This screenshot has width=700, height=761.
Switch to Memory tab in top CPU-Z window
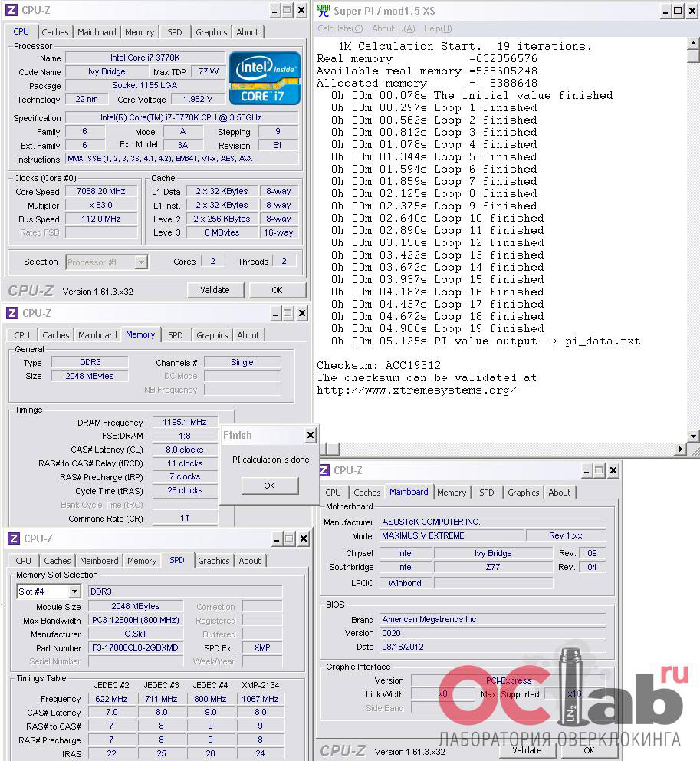[x=140, y=32]
